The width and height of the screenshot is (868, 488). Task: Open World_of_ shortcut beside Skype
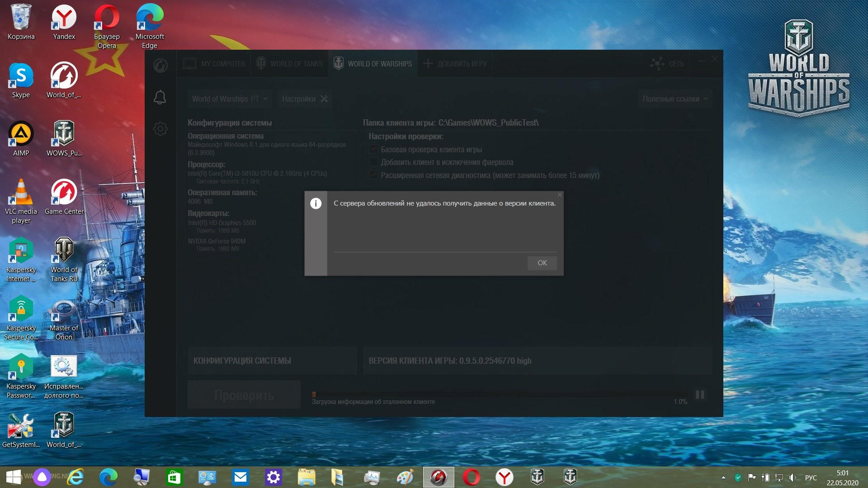point(64,80)
